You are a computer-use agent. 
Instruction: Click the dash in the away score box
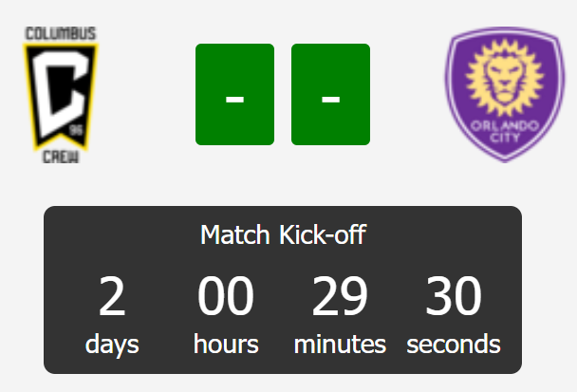(x=330, y=98)
